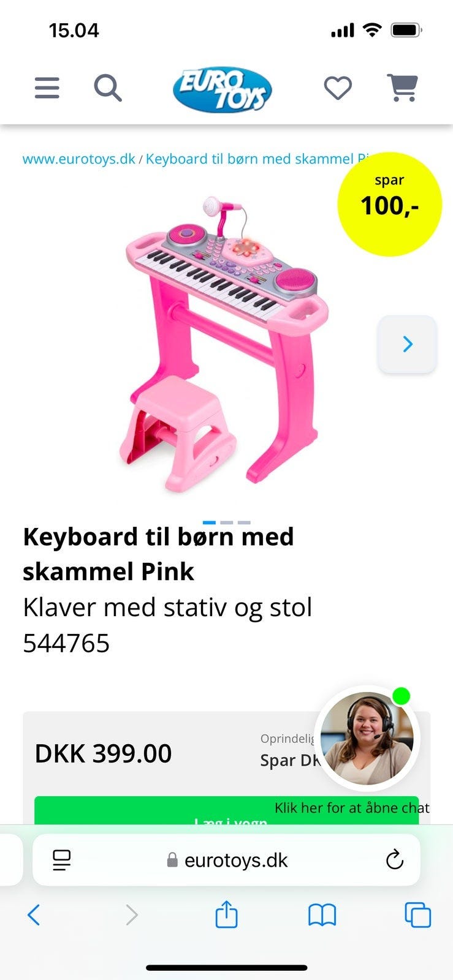Open the Safari tabs overview icon
Image resolution: width=453 pixels, height=980 pixels.
click(x=417, y=915)
